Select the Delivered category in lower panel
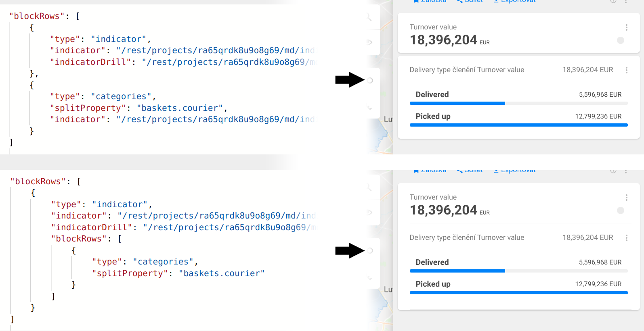This screenshot has width=644, height=331. coord(432,262)
